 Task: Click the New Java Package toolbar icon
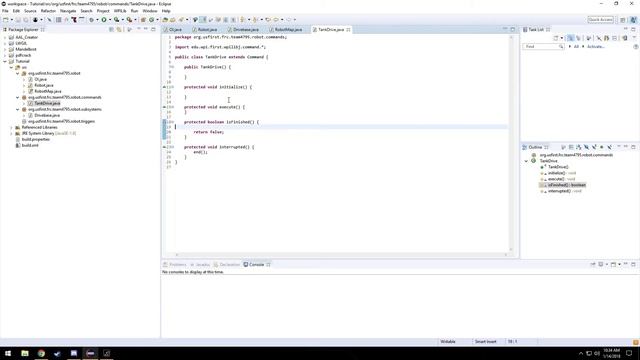(x=143, y=20)
